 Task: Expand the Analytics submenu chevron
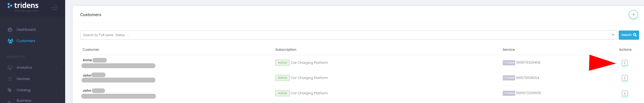[56, 68]
